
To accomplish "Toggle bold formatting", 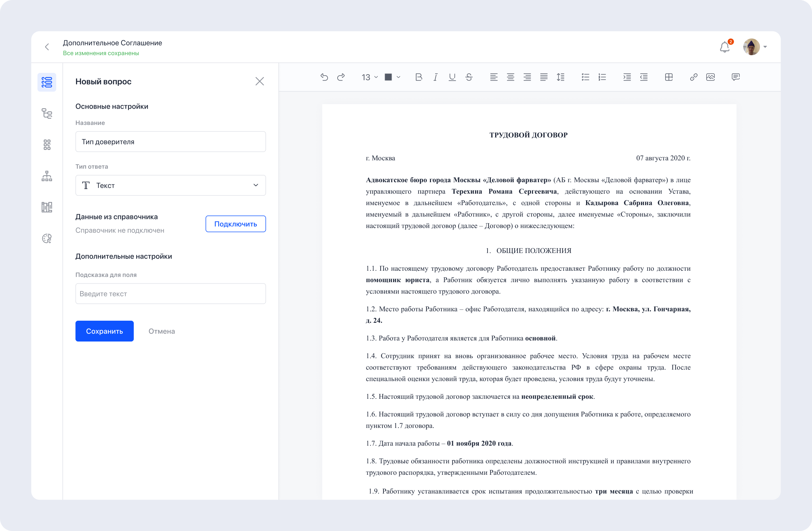I will [x=418, y=77].
